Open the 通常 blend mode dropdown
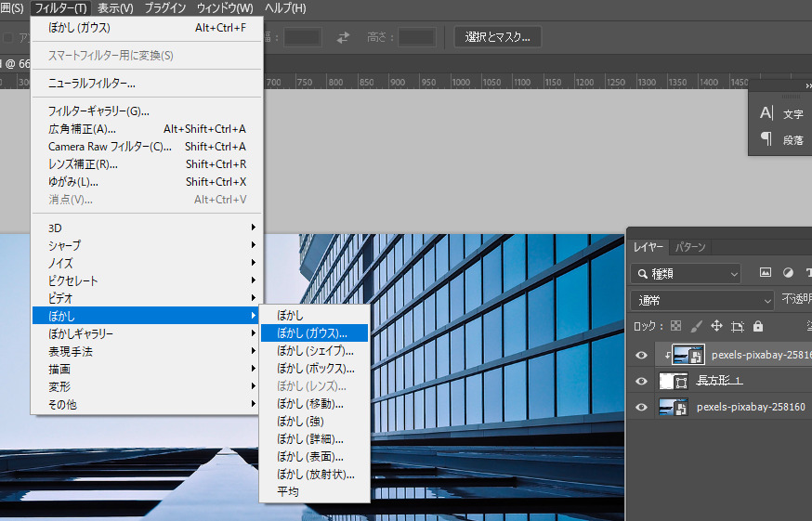This screenshot has height=521, width=812. point(701,300)
